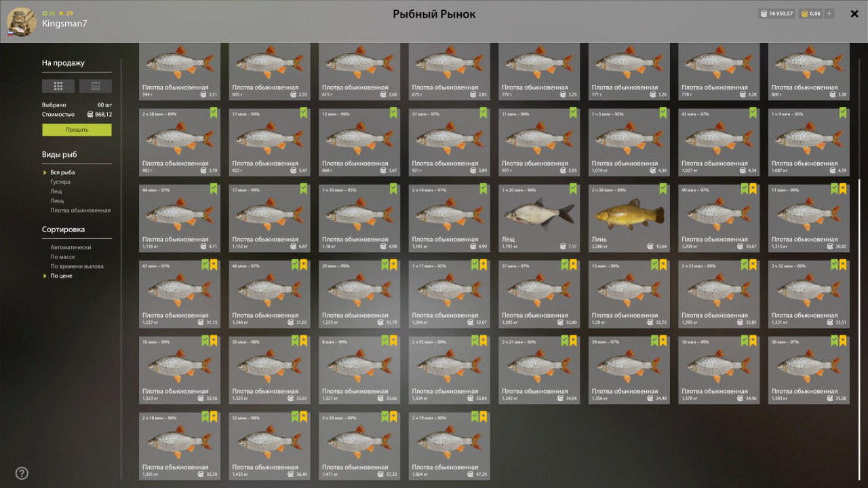Choose Плотва обыкновенная in the sidebar filter
Viewport: 868px width, 488px height.
(x=80, y=210)
